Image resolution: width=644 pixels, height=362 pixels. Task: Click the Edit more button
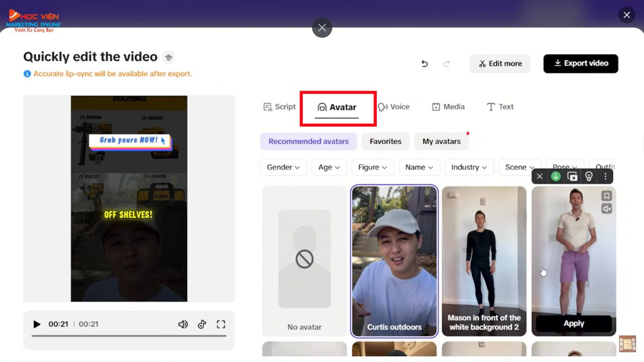click(x=500, y=63)
